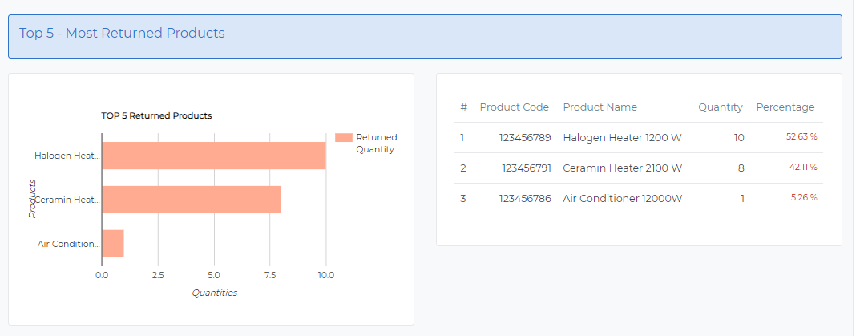Screen dimensions: 868x336
Task: Click the # column header
Action: [463, 107]
